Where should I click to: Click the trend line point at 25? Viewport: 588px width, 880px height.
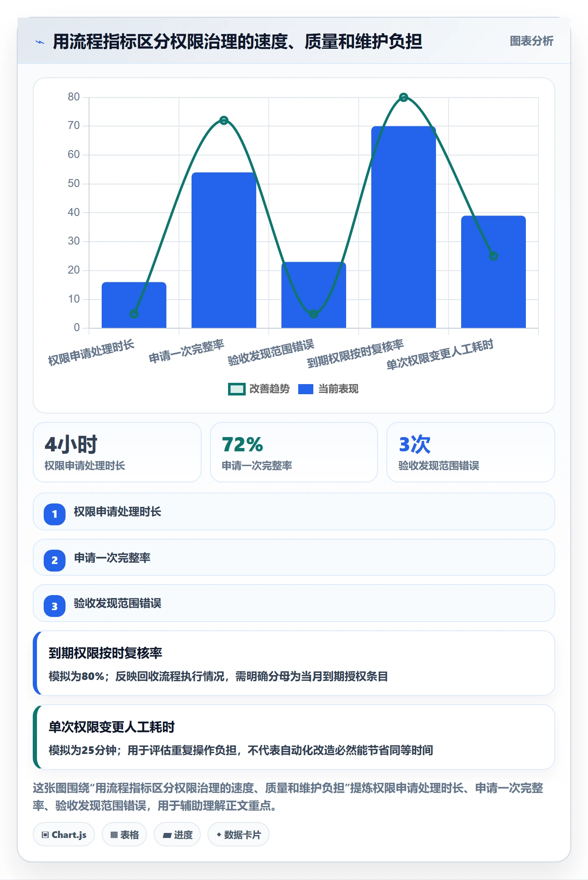click(x=493, y=256)
